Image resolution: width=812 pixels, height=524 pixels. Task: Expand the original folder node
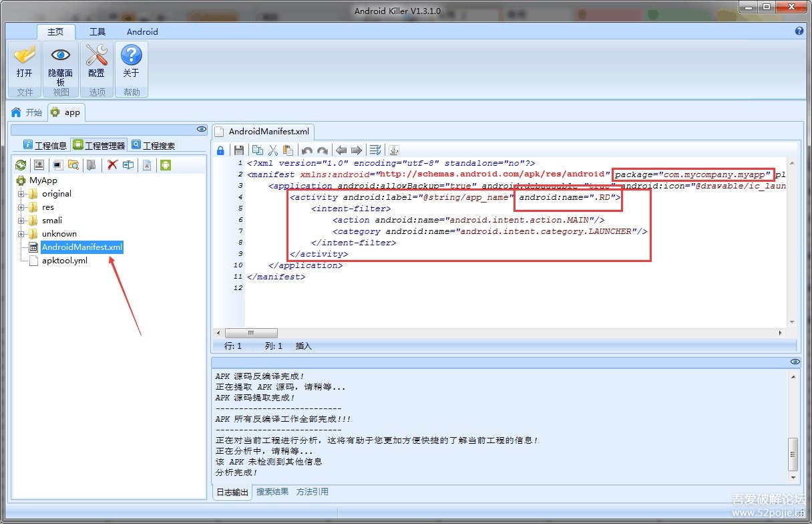(21, 194)
